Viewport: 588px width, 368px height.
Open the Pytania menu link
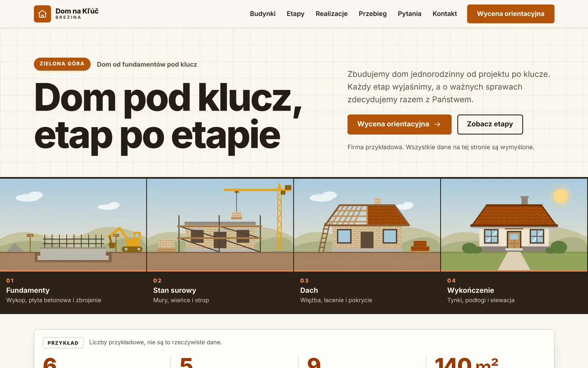pyautogui.click(x=409, y=14)
